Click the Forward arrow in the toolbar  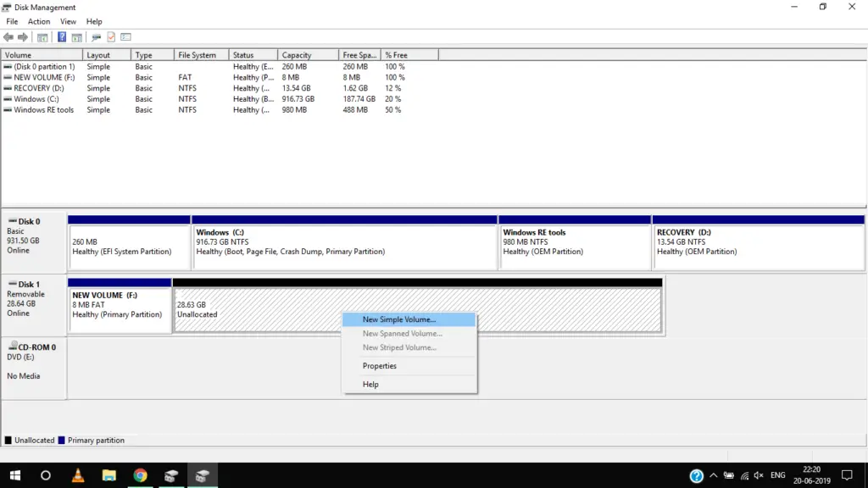(x=23, y=37)
